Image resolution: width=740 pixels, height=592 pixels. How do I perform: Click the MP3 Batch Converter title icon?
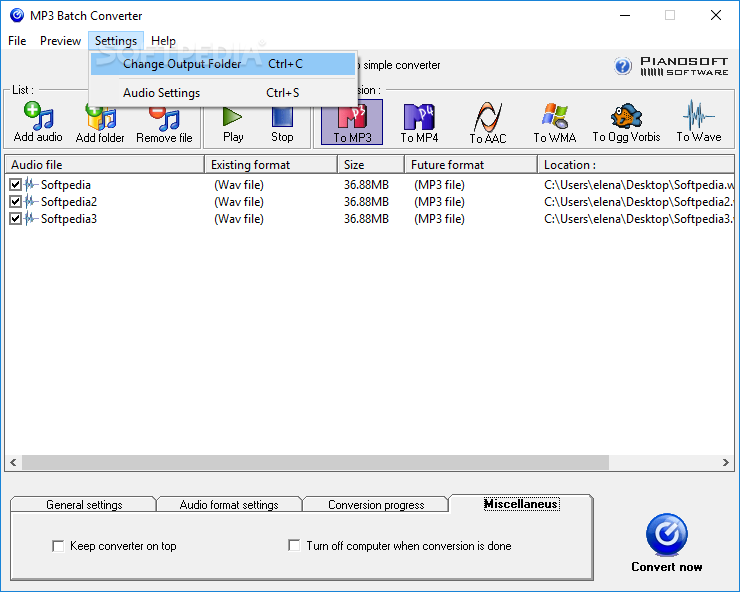click(17, 16)
